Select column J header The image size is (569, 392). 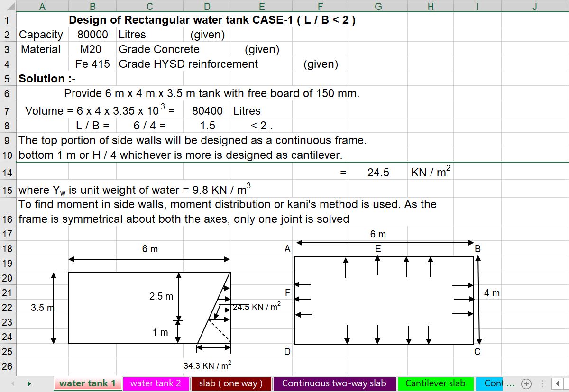(534, 6)
